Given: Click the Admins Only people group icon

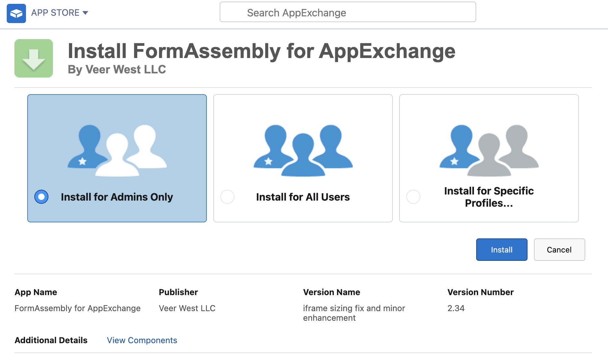Looking at the screenshot, I should point(117,150).
